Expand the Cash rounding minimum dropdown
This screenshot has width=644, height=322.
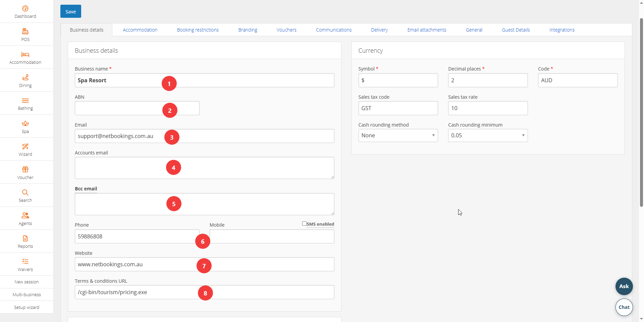(x=488, y=136)
